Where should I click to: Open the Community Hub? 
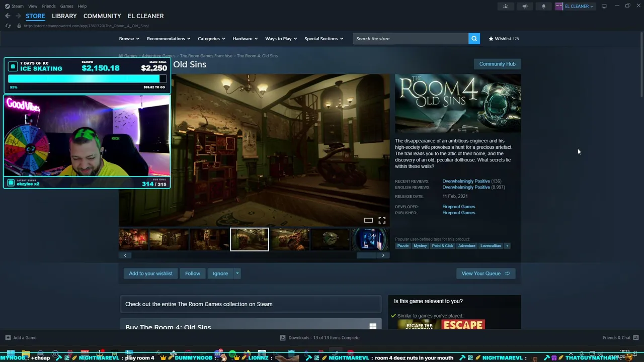click(497, 64)
